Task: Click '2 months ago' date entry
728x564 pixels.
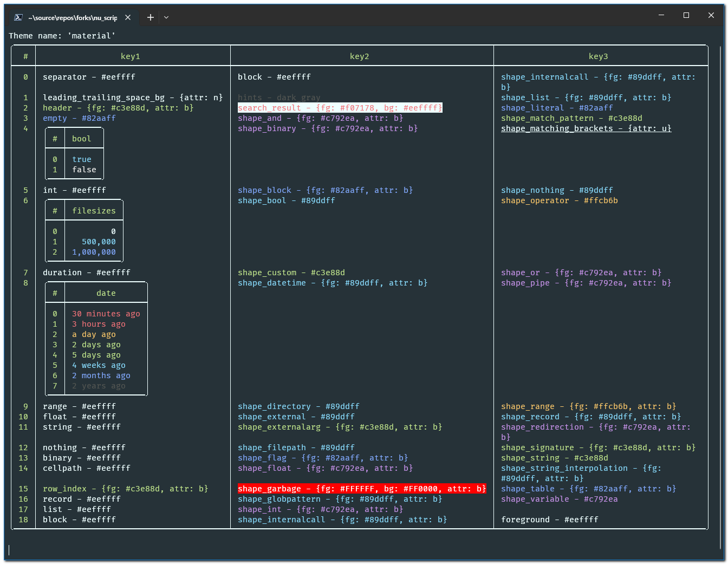Action: point(101,375)
